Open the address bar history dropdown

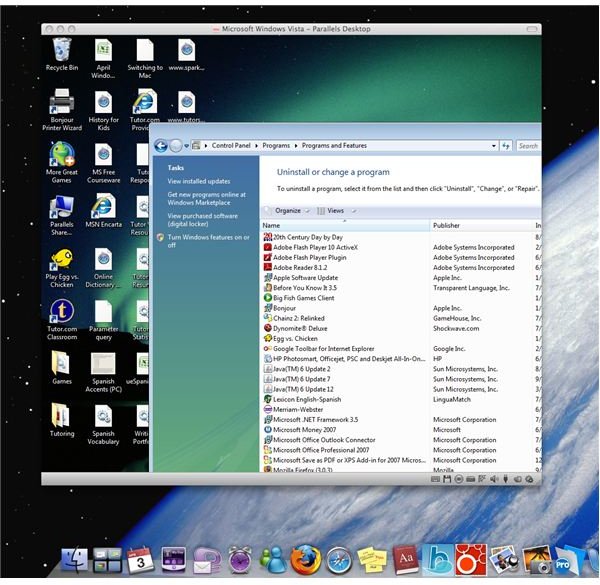pyautogui.click(x=494, y=146)
